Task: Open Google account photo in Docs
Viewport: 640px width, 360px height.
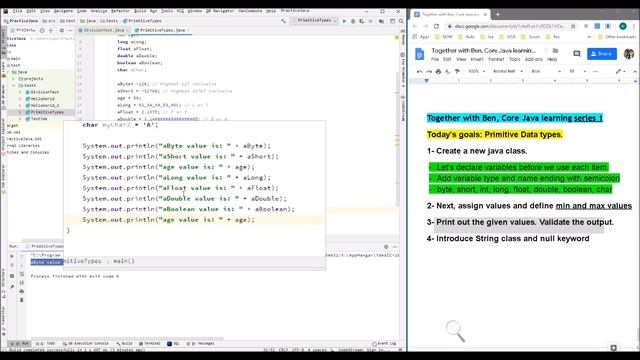Action: click(x=629, y=54)
